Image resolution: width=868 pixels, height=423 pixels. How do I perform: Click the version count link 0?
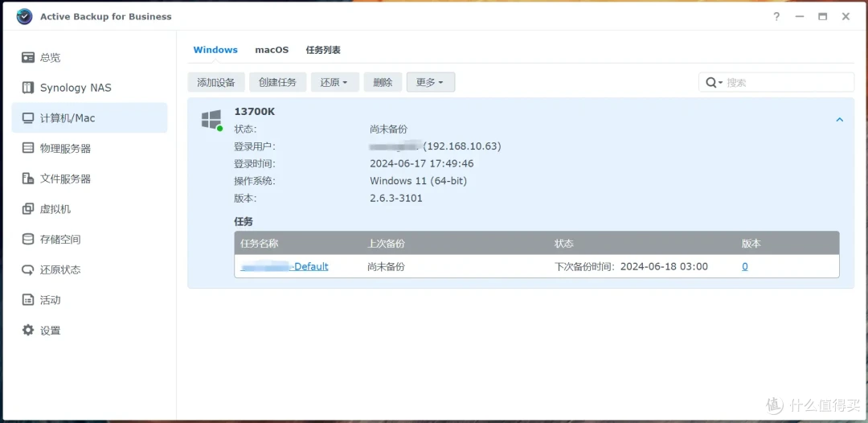pyautogui.click(x=745, y=266)
